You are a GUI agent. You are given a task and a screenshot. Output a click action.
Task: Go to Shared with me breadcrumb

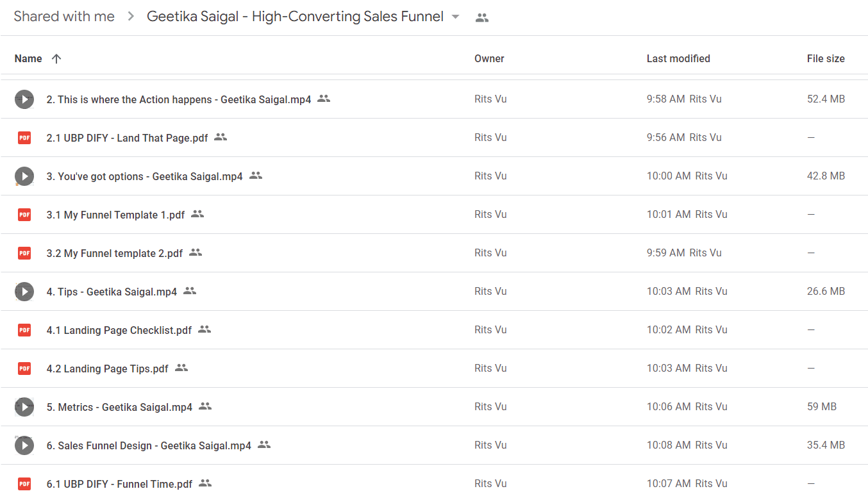[x=64, y=17]
